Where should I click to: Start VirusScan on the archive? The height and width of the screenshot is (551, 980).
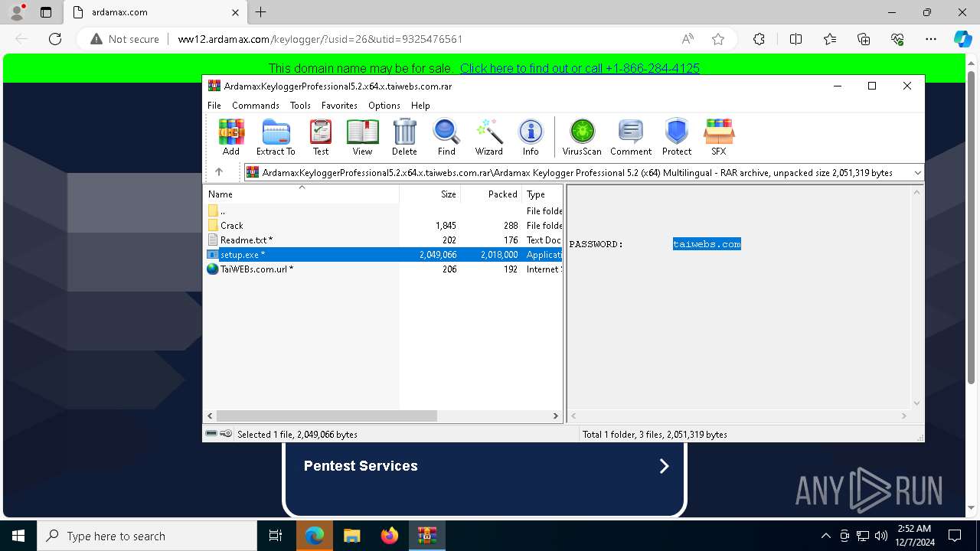(582, 137)
